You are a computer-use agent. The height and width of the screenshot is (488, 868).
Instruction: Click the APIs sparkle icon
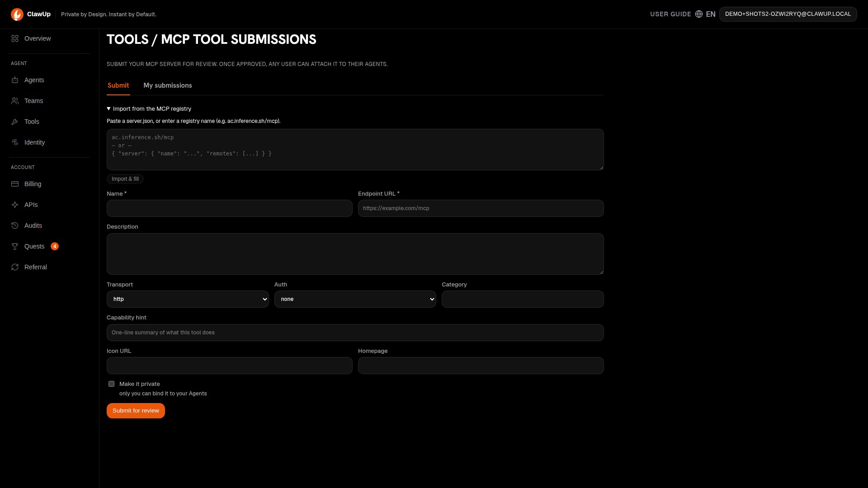pos(15,205)
